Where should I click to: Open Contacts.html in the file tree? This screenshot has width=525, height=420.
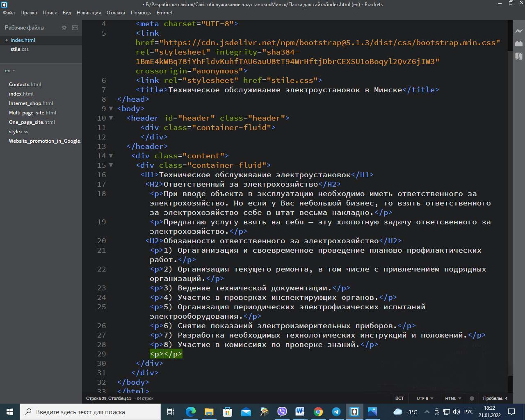coord(25,84)
